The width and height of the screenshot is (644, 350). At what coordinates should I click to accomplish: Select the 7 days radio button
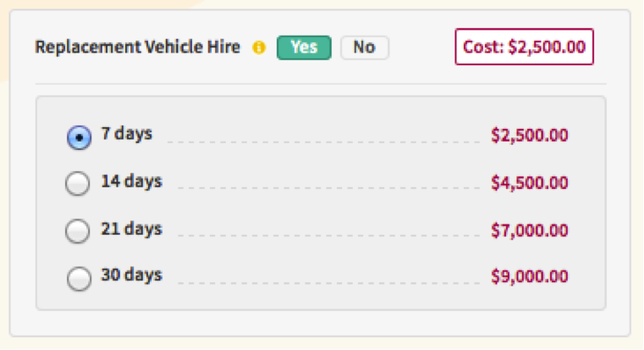coord(78,138)
